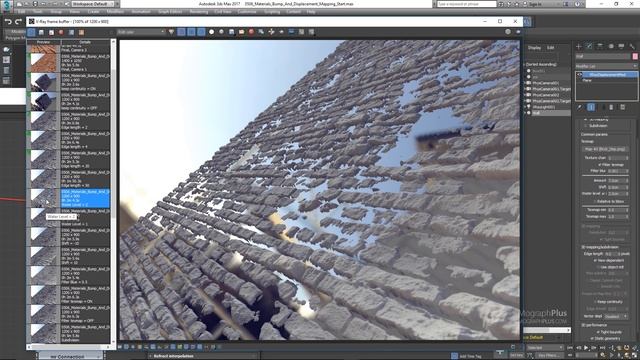Toggle the View dependent checkbox
Viewport: 640px width, 360px height.
click(x=596, y=260)
